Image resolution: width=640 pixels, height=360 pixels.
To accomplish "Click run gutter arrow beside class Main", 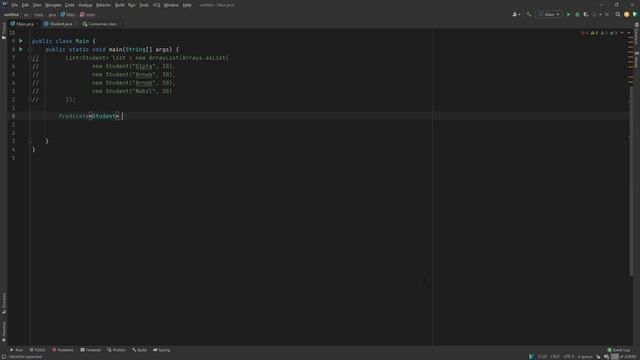I will pos(21,41).
